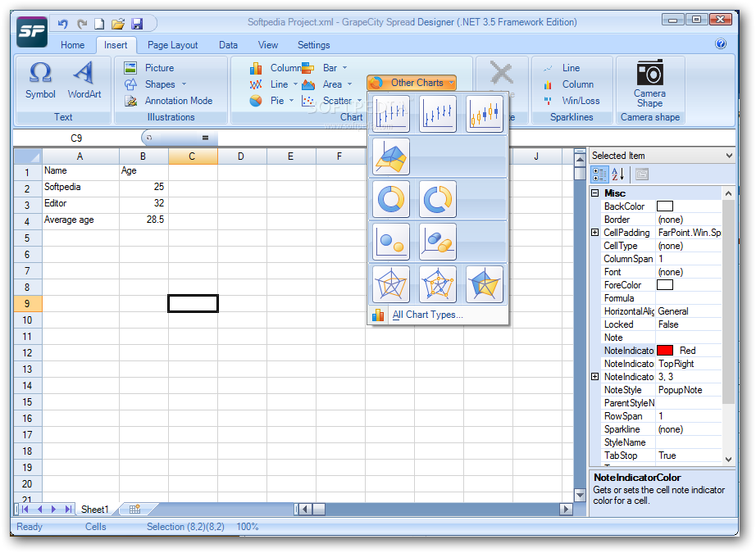Expand the NoteIndicator 3, 3 property

pos(595,376)
